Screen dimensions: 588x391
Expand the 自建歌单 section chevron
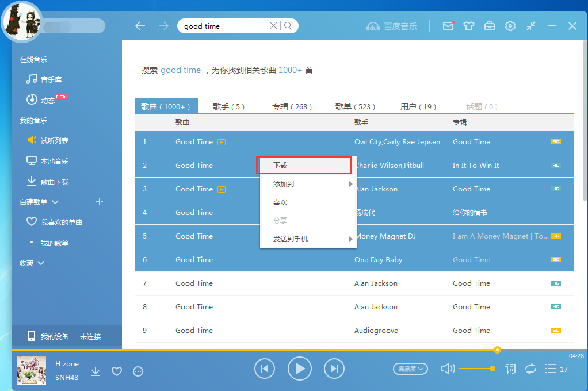pyautogui.click(x=55, y=202)
